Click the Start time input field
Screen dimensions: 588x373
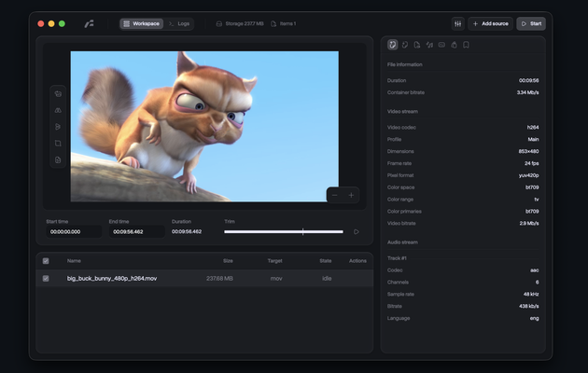coord(74,232)
